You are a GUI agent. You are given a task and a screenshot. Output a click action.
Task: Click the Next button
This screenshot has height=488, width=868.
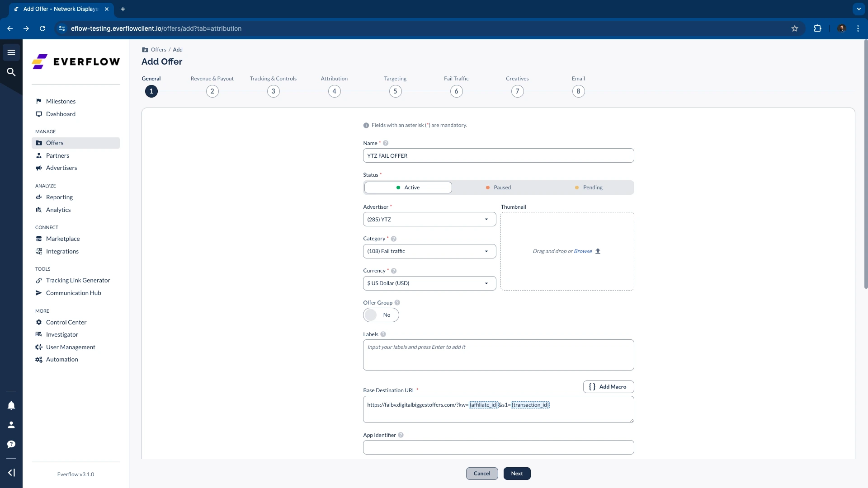click(517, 474)
